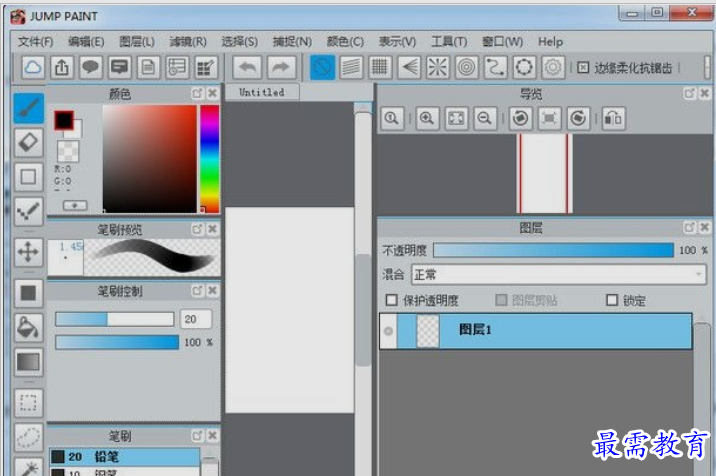This screenshot has height=476, width=716.
Task: Open 编辑(E) menu
Action: [x=86, y=42]
